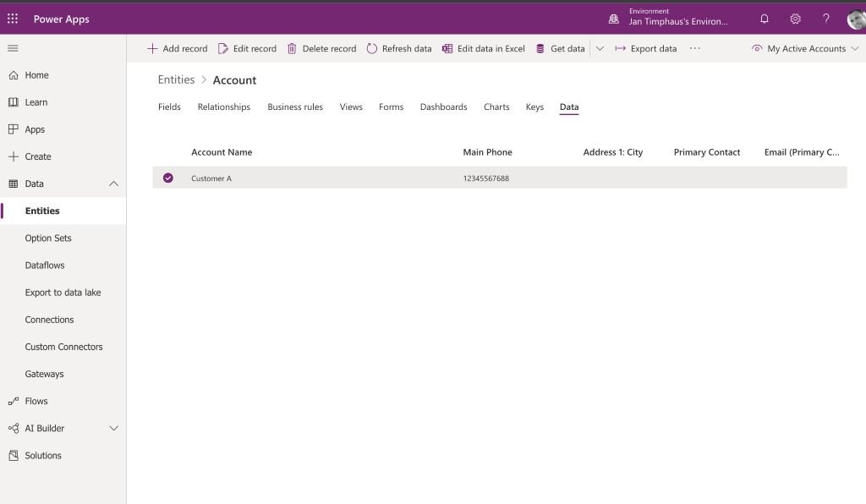
Task: Click the Solutions icon in sidebar
Action: click(14, 456)
